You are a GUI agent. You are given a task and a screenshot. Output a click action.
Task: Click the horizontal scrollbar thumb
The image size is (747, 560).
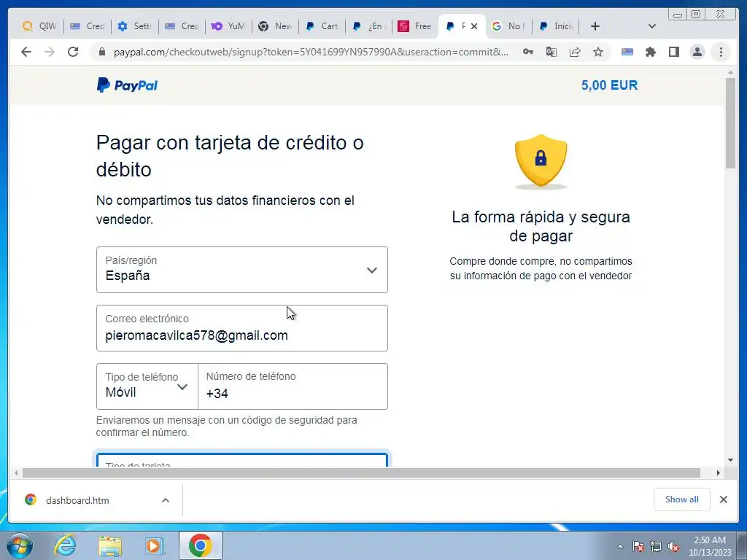pos(361,472)
